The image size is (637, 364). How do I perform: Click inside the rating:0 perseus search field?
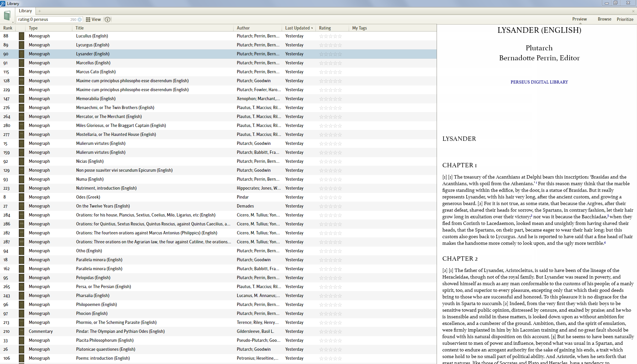click(x=43, y=20)
